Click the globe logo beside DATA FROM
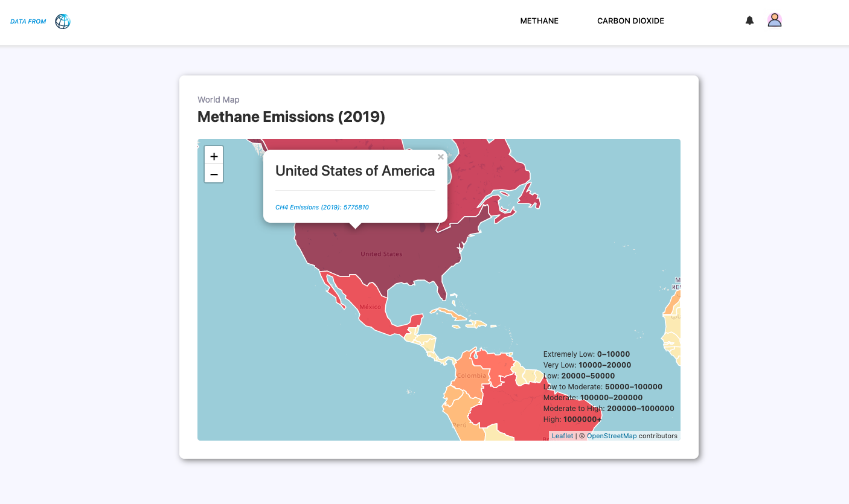This screenshot has width=849, height=504. coord(62,21)
